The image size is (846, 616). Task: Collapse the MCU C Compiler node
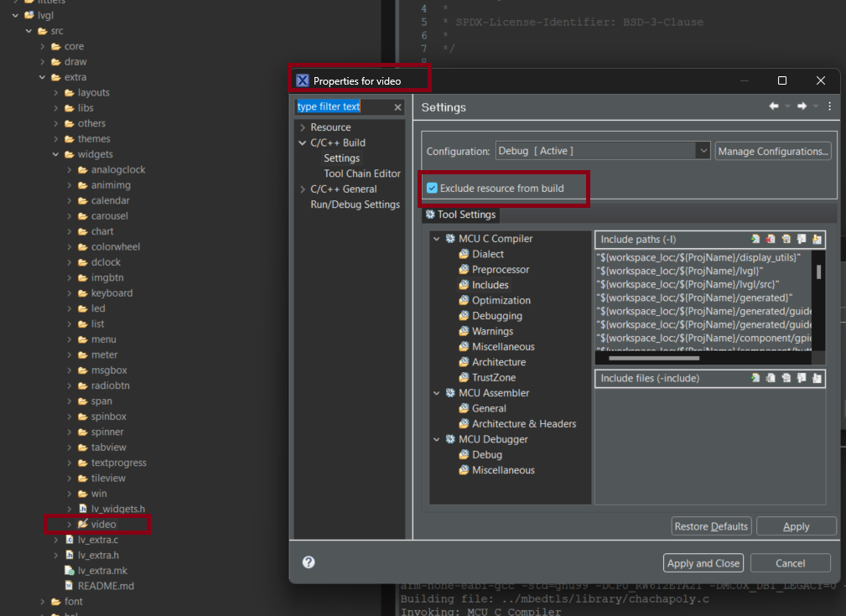(437, 239)
